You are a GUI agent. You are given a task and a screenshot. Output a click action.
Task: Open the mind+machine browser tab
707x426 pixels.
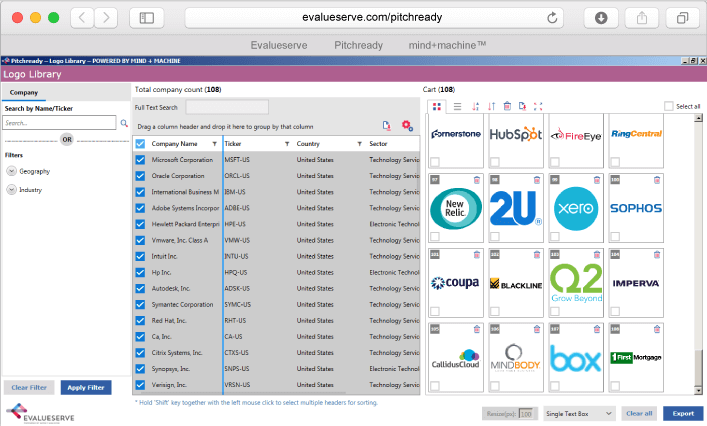point(447,45)
